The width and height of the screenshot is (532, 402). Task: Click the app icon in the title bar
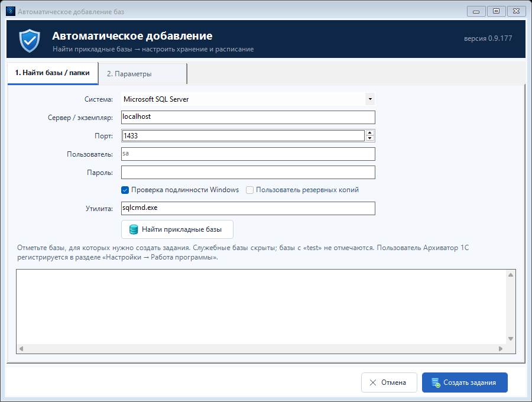(x=11, y=11)
